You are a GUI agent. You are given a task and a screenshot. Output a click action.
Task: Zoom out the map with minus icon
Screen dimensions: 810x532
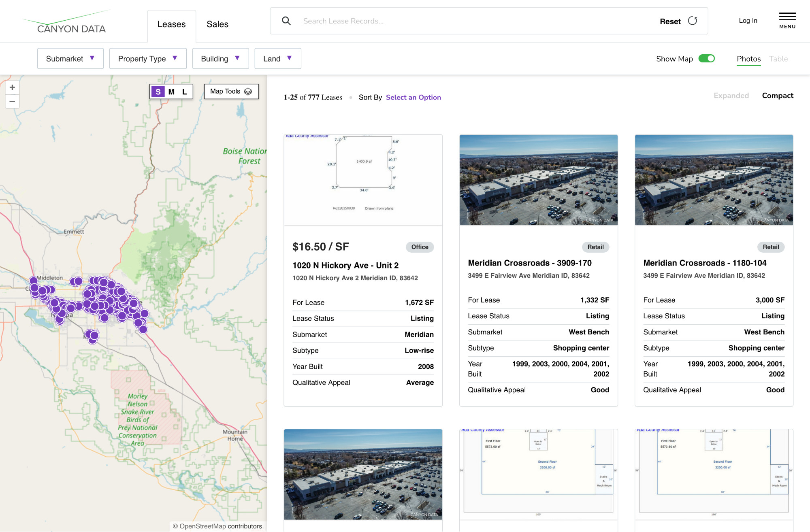[12, 101]
